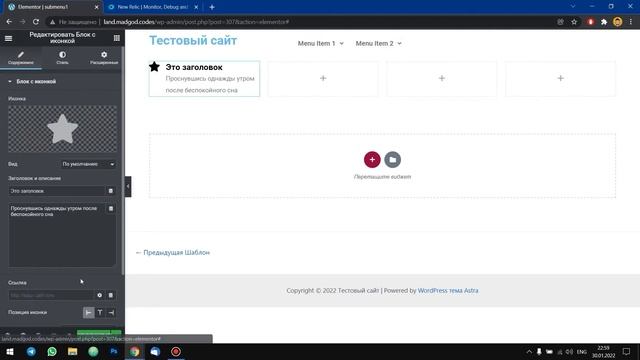Image resolution: width=640 pixels, height=360 pixels.
Task: Open the Тестовый сайт site title link
Action: tap(193, 40)
